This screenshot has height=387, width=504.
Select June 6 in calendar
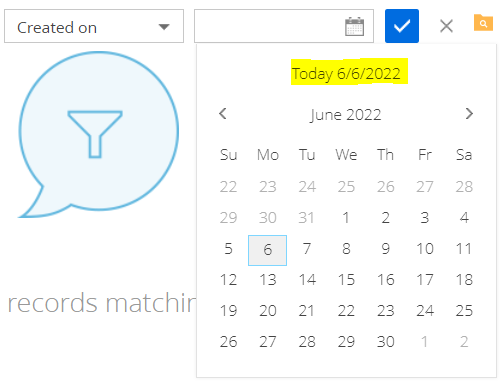[267, 250]
